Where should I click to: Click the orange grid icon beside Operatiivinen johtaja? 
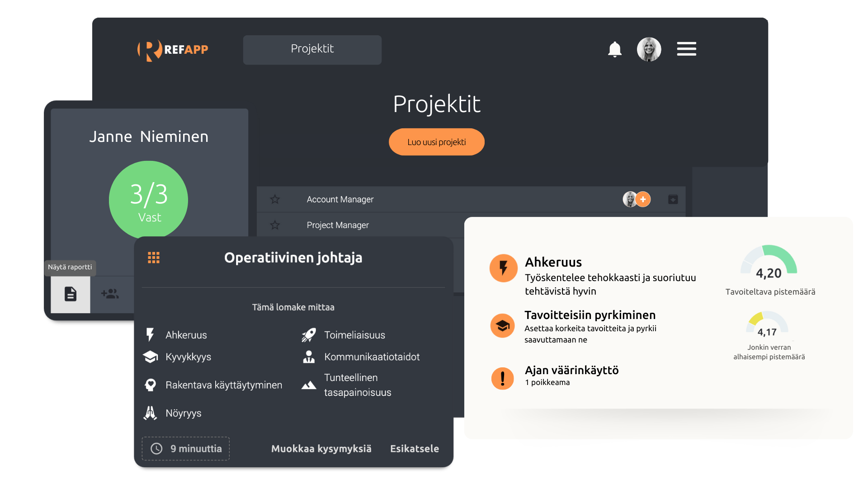(154, 258)
